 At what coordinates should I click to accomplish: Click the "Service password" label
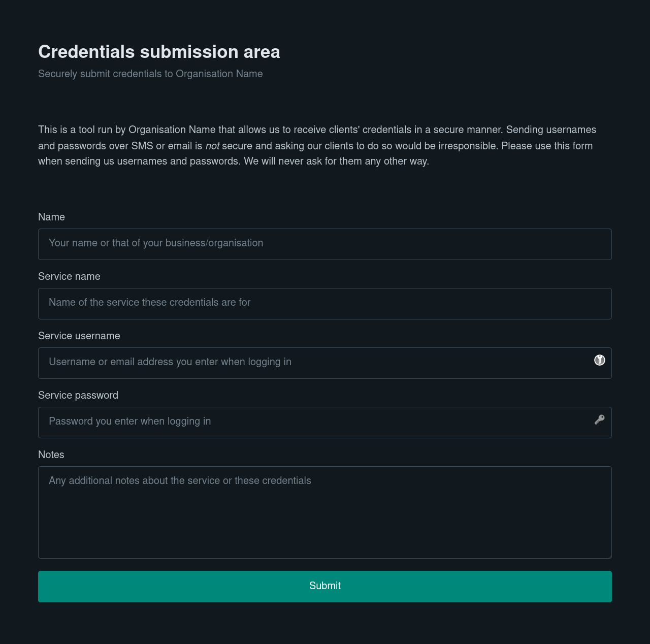(78, 395)
